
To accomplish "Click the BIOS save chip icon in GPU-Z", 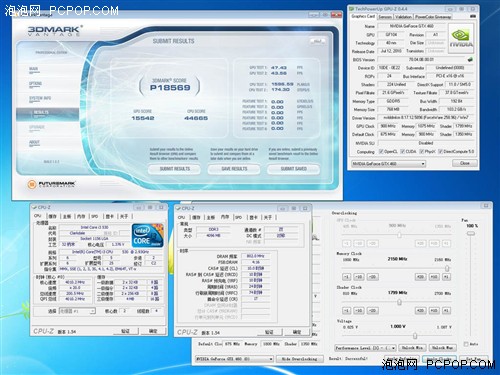I will [470, 60].
